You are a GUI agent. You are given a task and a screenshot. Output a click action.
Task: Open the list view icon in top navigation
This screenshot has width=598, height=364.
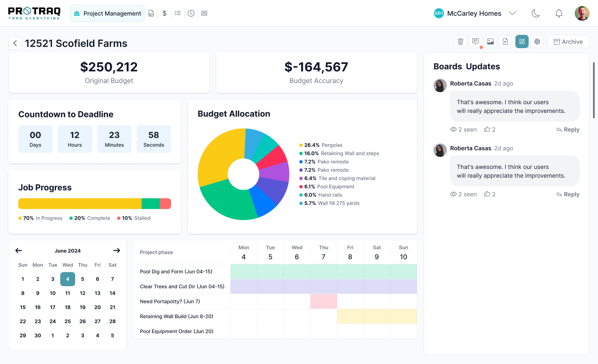click(178, 13)
